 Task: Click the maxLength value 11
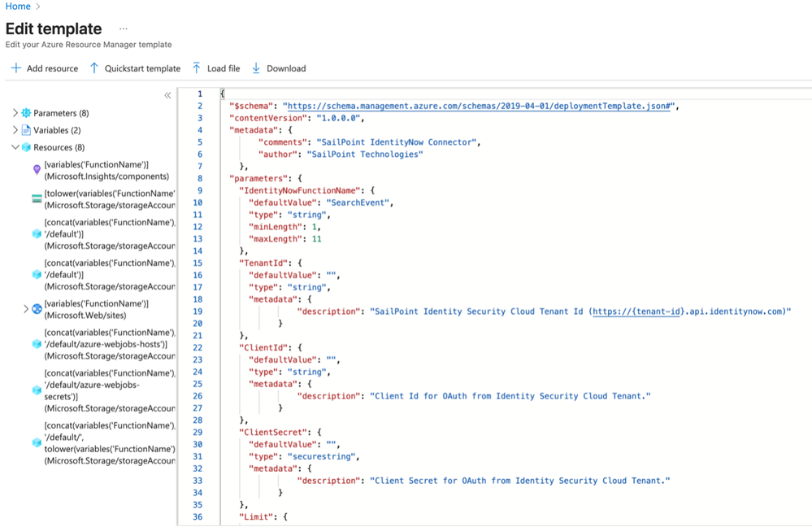click(316, 239)
